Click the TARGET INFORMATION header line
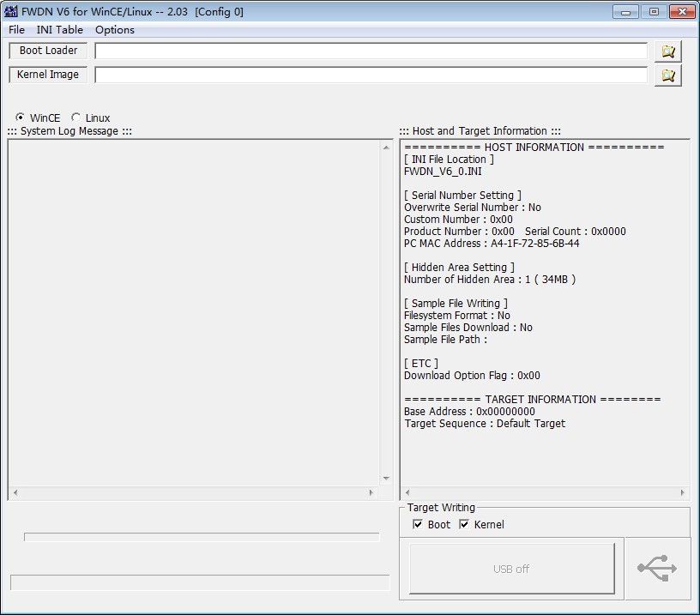700x615 pixels. (533, 400)
